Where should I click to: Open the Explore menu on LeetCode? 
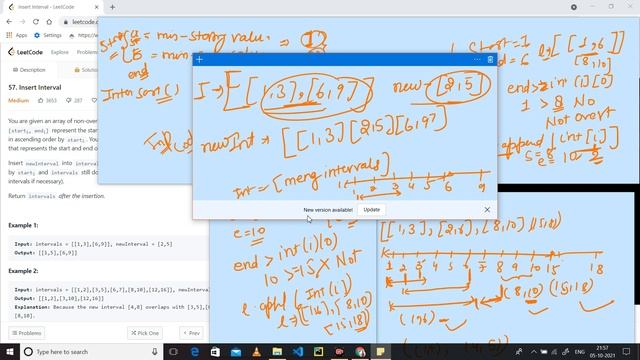click(x=60, y=52)
